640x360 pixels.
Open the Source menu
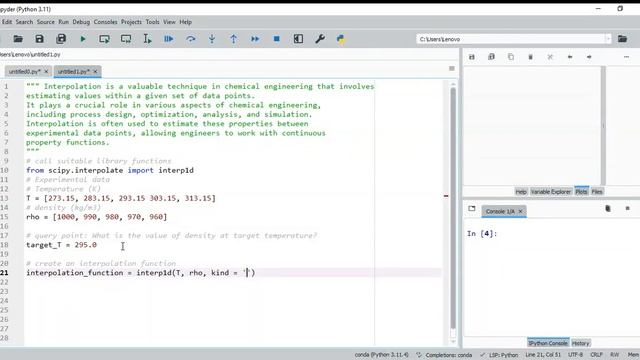coord(45,22)
